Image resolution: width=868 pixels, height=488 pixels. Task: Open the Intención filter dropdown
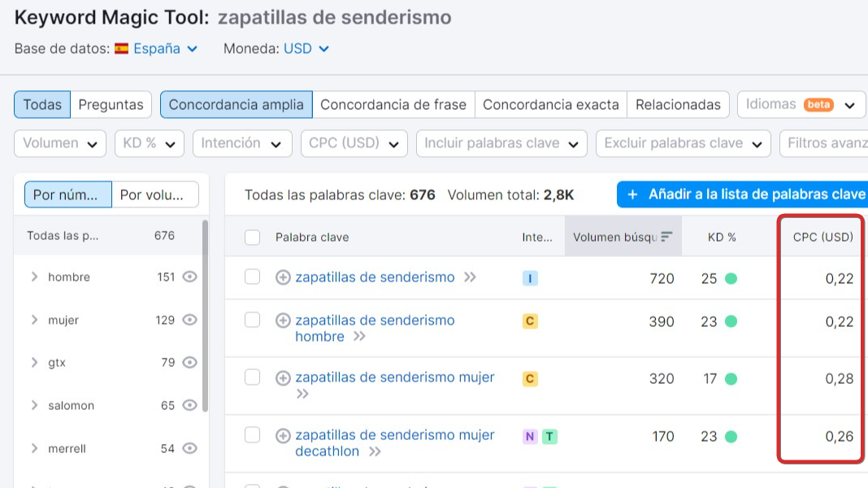(x=243, y=143)
